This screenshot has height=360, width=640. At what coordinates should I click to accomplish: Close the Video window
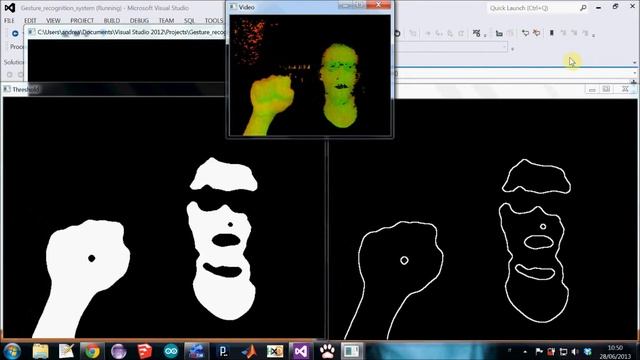(378, 5)
